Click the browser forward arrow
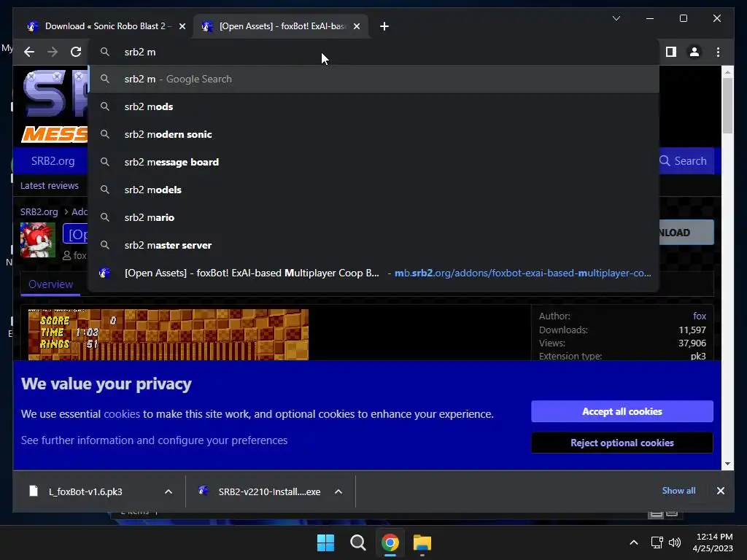The width and height of the screenshot is (747, 560). click(53, 52)
